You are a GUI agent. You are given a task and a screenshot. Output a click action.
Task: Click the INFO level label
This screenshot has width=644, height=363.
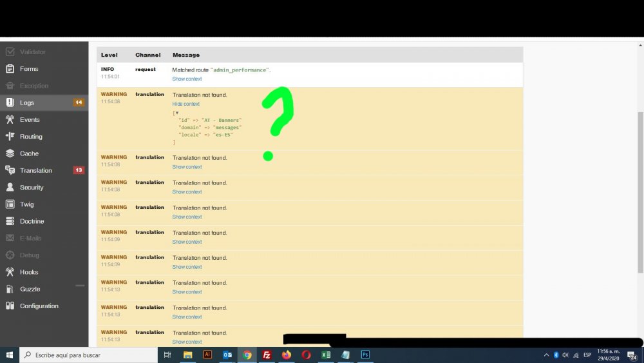pyautogui.click(x=108, y=70)
